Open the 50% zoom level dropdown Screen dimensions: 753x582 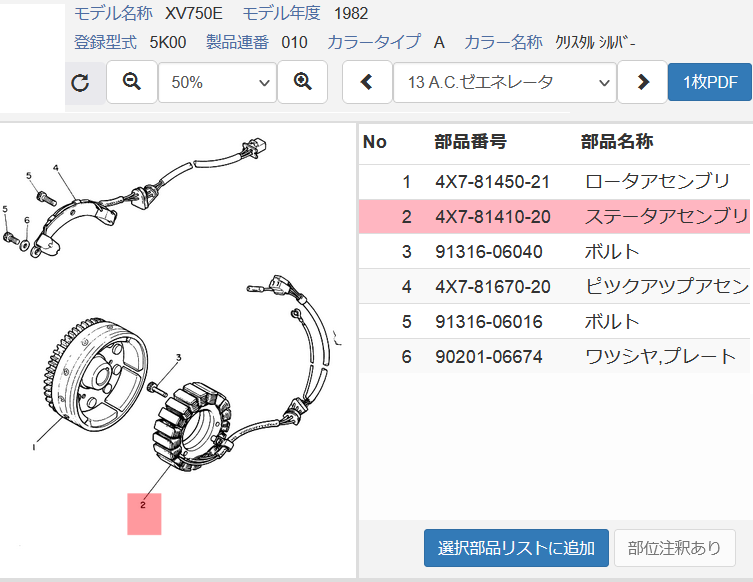tap(218, 83)
